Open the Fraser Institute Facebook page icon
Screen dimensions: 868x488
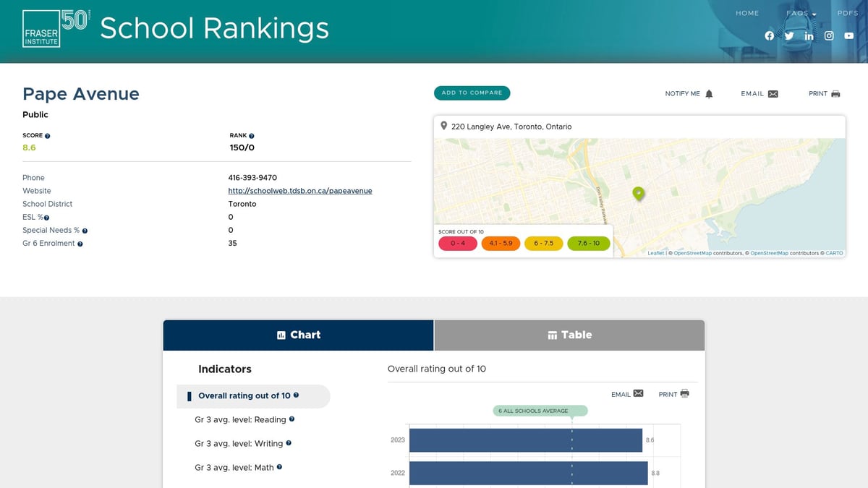770,35
